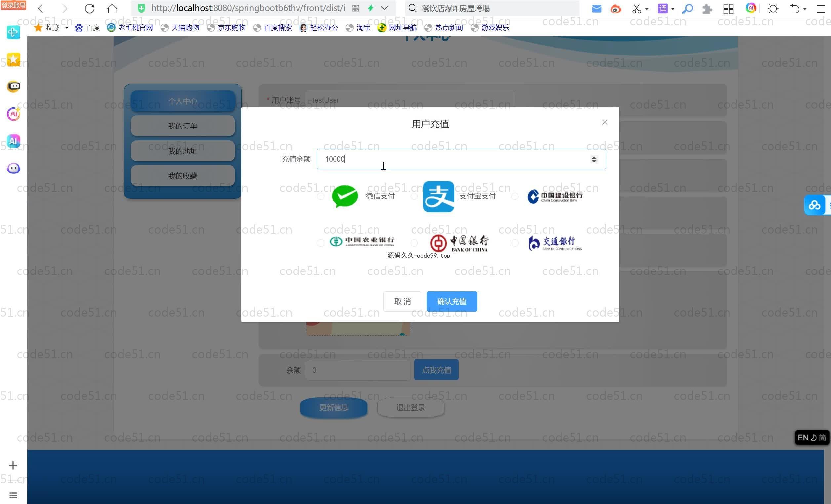Click the 确认充值 button

coord(452,301)
